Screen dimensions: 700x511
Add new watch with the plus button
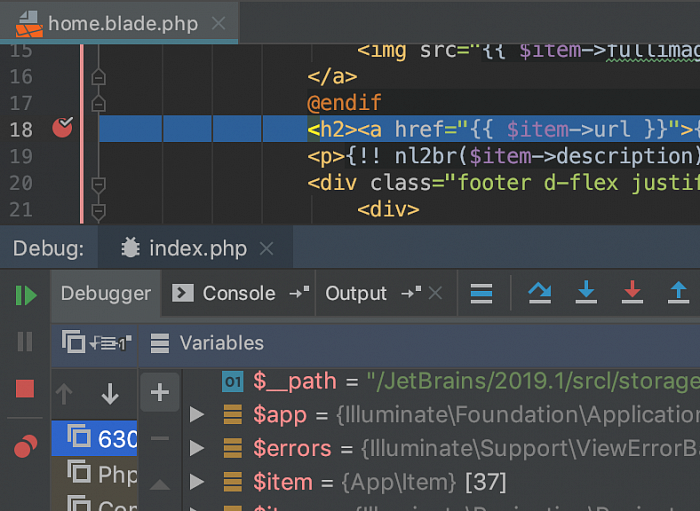(x=160, y=393)
